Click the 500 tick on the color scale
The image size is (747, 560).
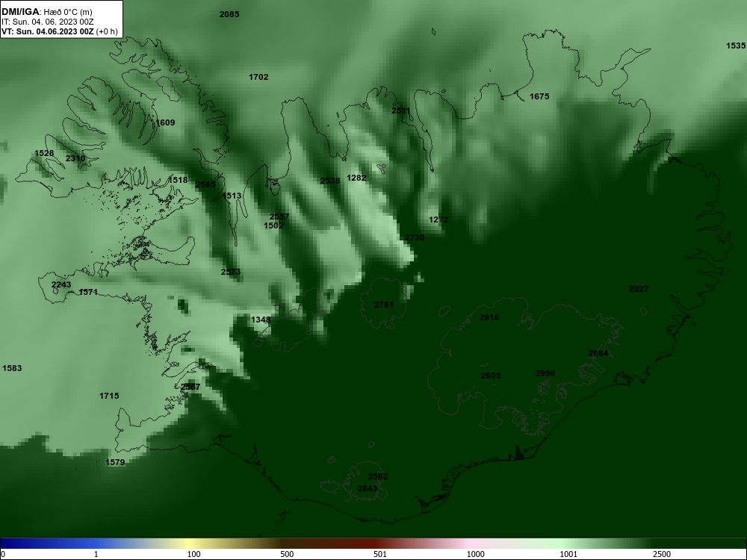click(287, 554)
